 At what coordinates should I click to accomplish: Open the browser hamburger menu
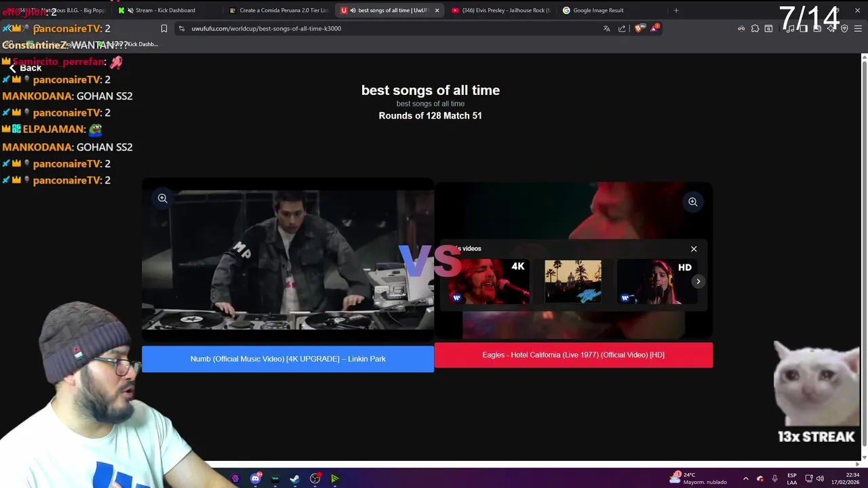coord(858,28)
